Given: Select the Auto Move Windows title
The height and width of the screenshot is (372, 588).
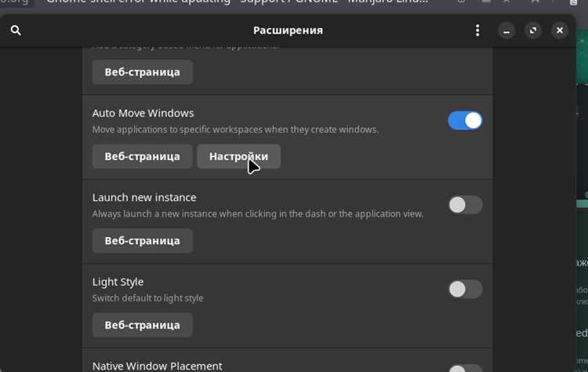Looking at the screenshot, I should pyautogui.click(x=143, y=113).
